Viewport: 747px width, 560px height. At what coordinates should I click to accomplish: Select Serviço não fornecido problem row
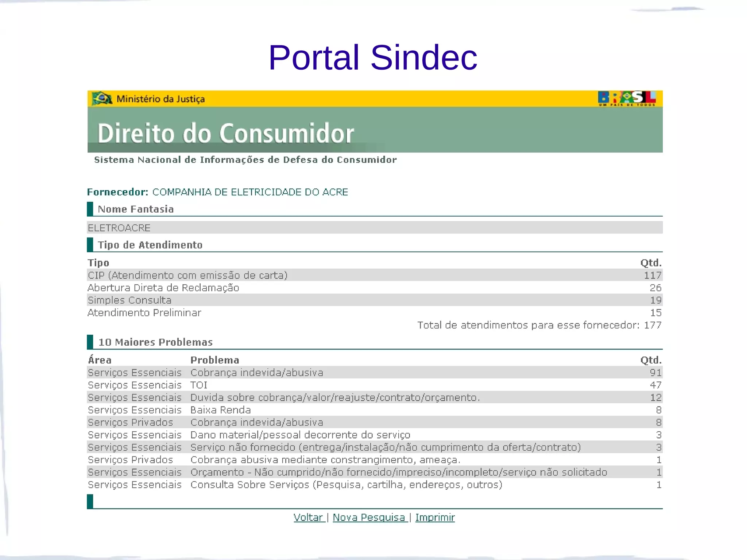click(x=375, y=447)
